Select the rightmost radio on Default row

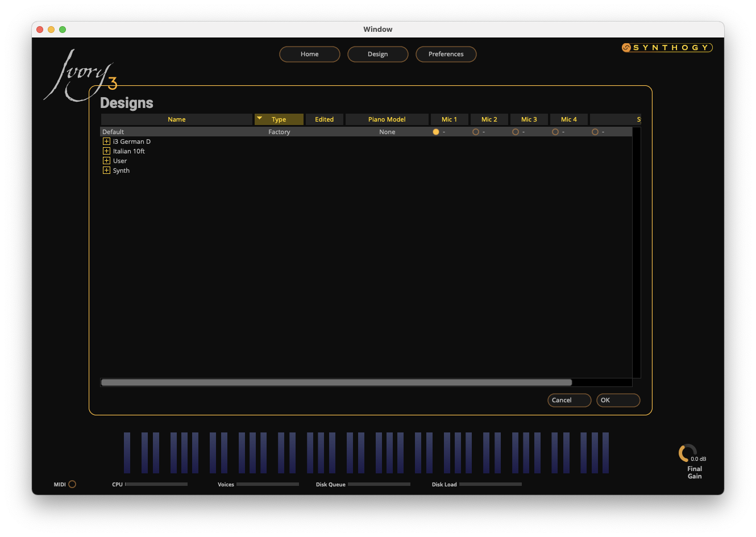(595, 132)
